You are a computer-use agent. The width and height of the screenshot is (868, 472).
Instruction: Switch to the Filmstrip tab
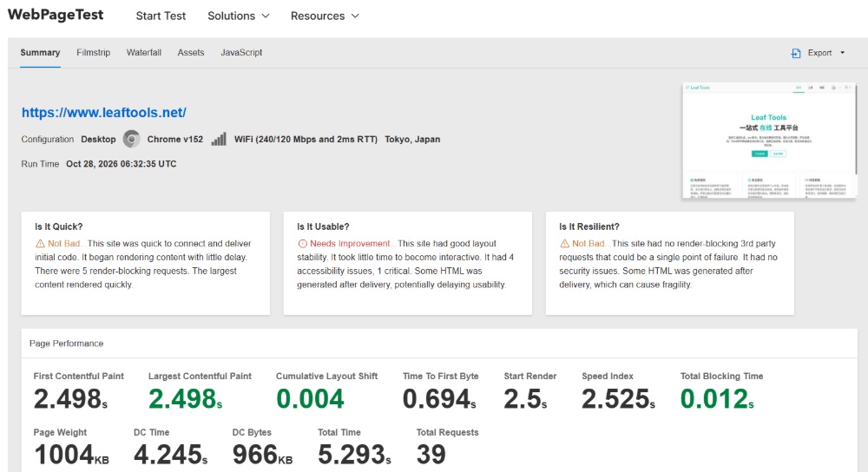[93, 53]
